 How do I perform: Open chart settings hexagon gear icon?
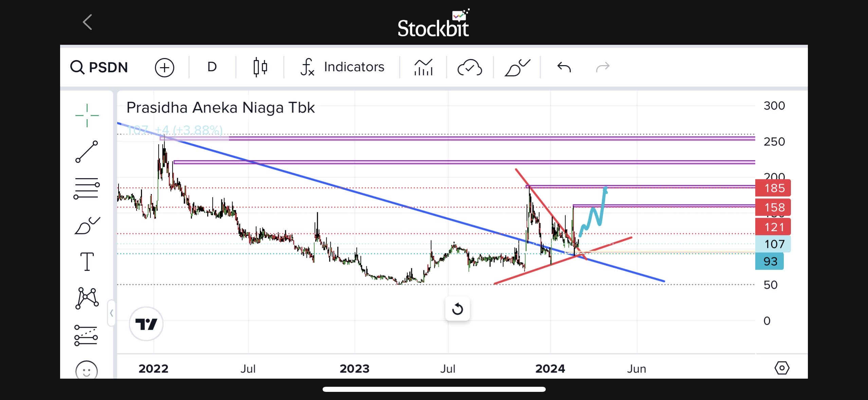pyautogui.click(x=782, y=368)
